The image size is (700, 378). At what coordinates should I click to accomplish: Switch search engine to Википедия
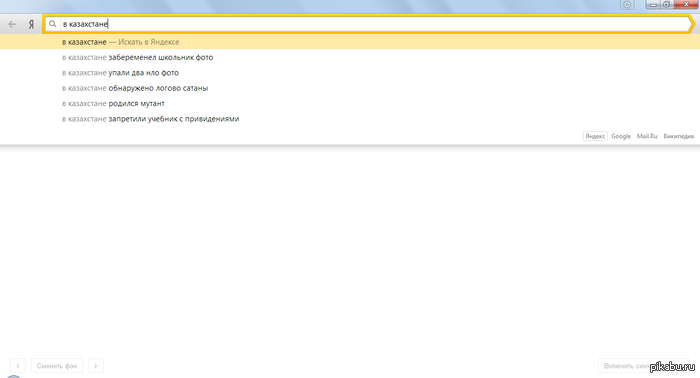click(x=679, y=136)
